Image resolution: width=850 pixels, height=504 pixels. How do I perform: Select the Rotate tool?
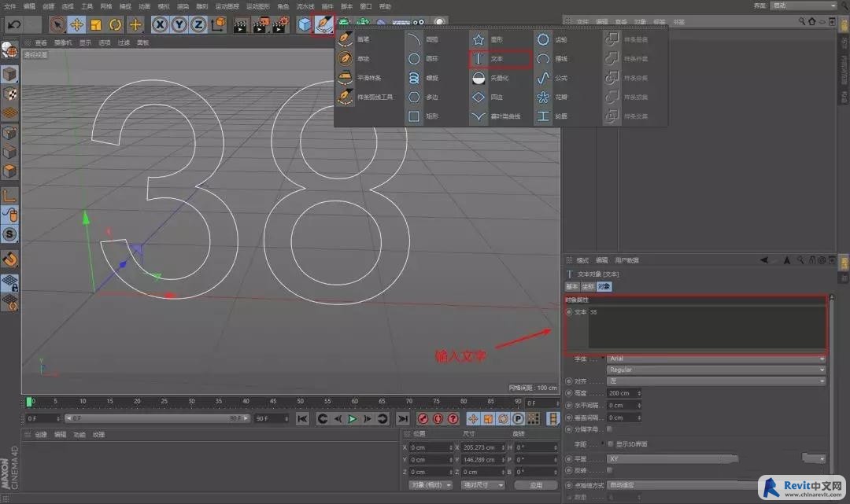pyautogui.click(x=116, y=24)
